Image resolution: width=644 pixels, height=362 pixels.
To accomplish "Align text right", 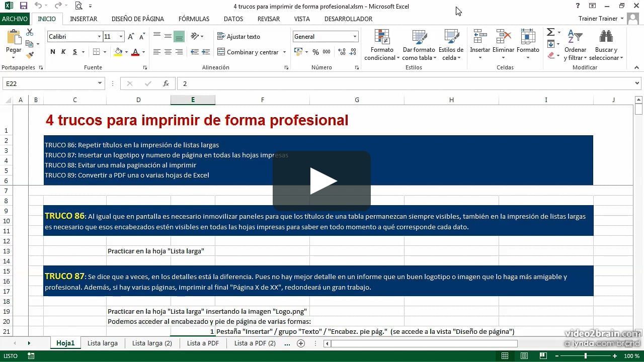I will (x=179, y=52).
